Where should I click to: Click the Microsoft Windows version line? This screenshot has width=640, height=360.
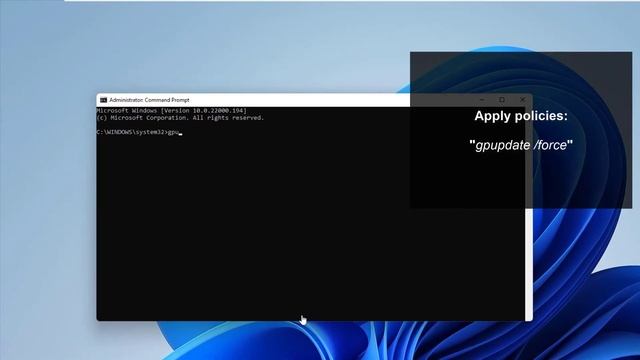(172, 111)
